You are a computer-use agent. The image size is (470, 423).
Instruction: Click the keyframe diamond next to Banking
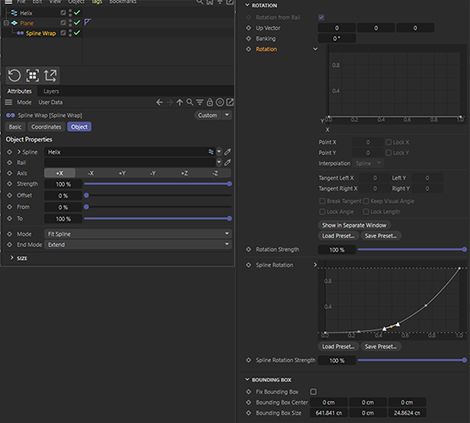pos(248,39)
